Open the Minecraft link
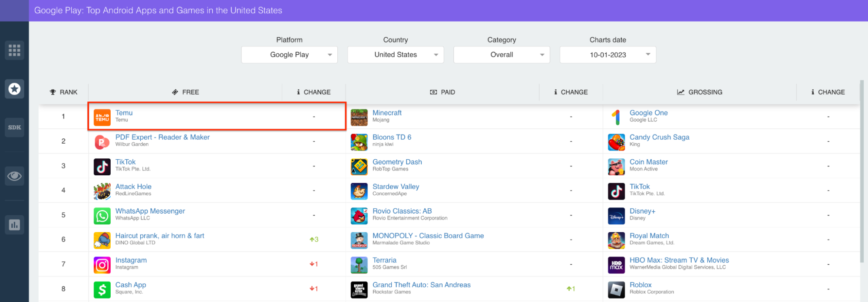868x302 pixels. (387, 113)
